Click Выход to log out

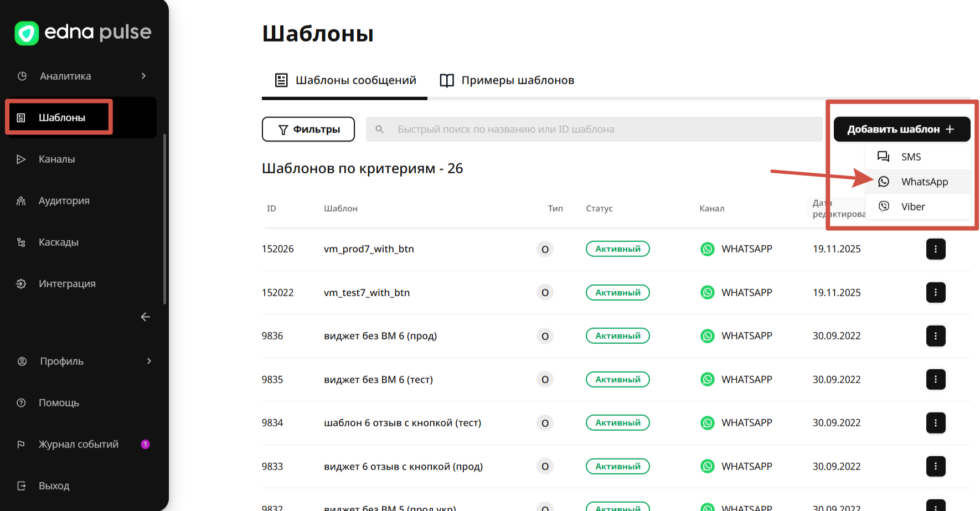[x=54, y=486]
